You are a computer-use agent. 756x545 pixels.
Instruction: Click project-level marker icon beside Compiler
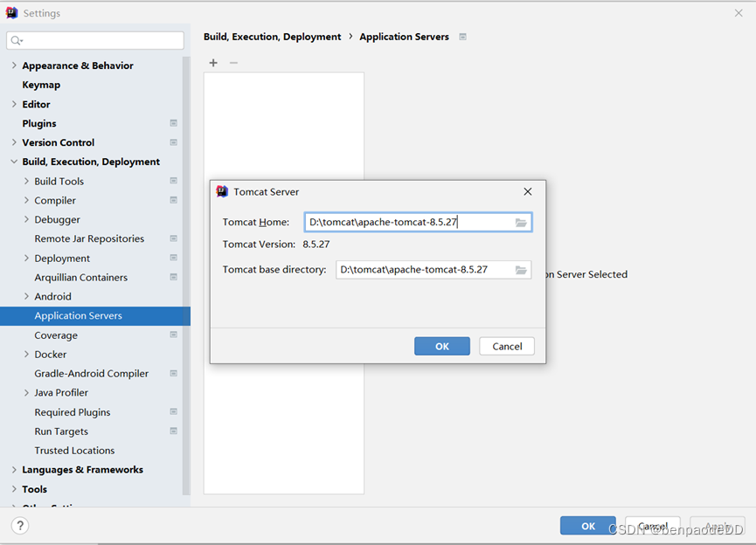click(x=174, y=200)
